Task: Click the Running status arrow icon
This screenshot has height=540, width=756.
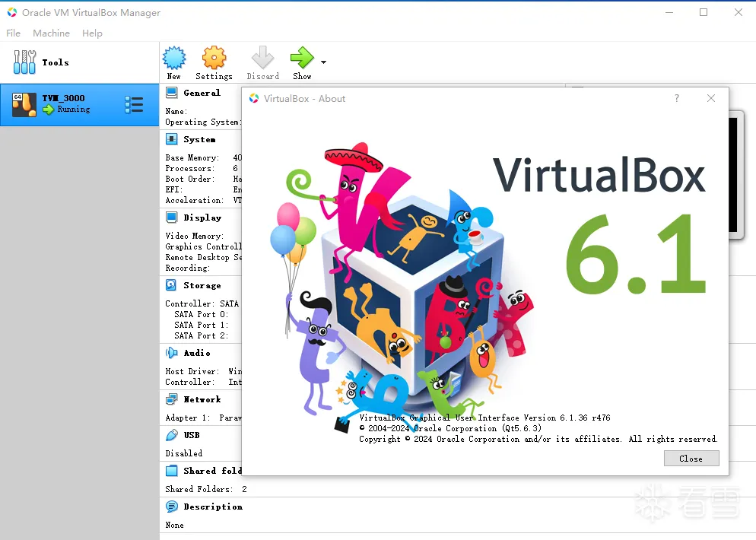Action: click(48, 110)
